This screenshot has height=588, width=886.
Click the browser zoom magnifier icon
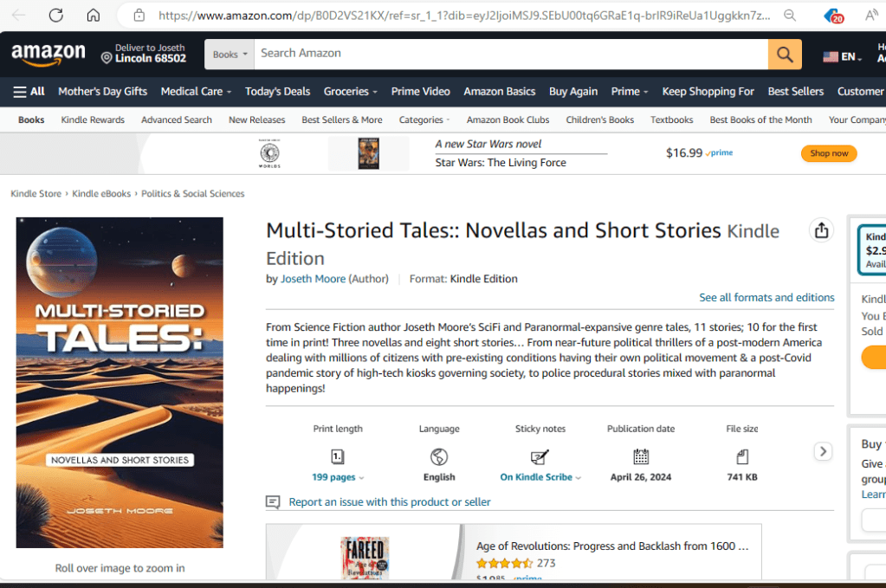pyautogui.click(x=790, y=16)
